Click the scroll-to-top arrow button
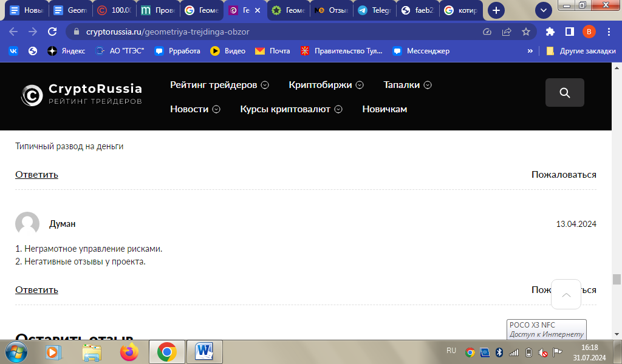This screenshot has width=622, height=364. [x=566, y=294]
